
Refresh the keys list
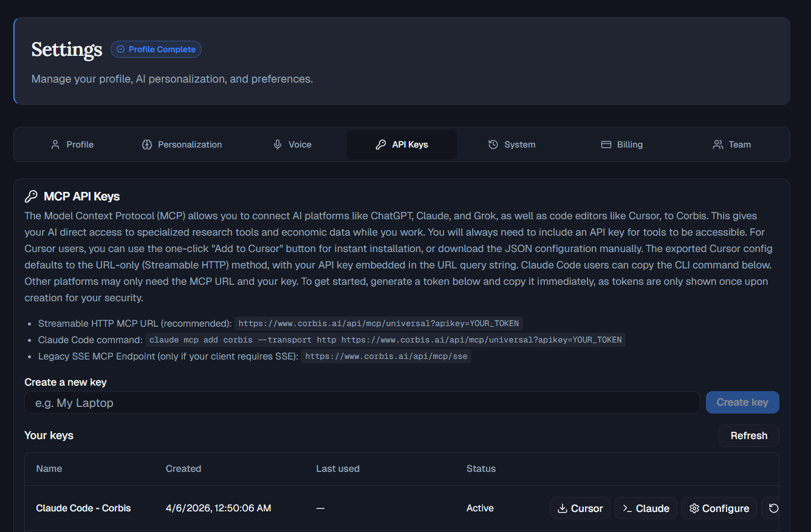point(748,435)
